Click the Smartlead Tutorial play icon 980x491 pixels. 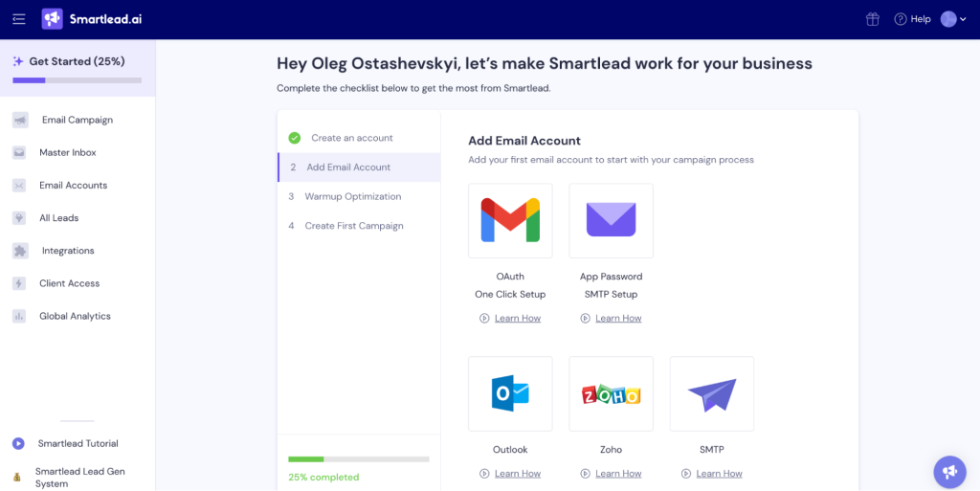(x=18, y=443)
